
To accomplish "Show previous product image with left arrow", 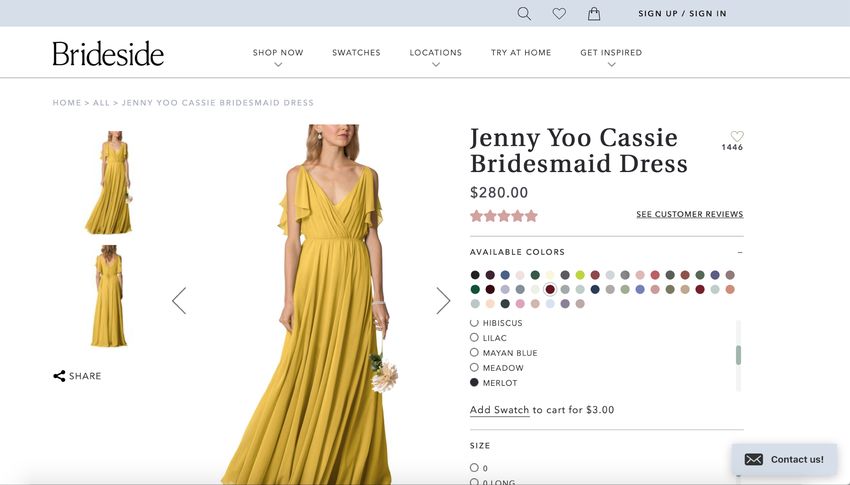I will 179,301.
